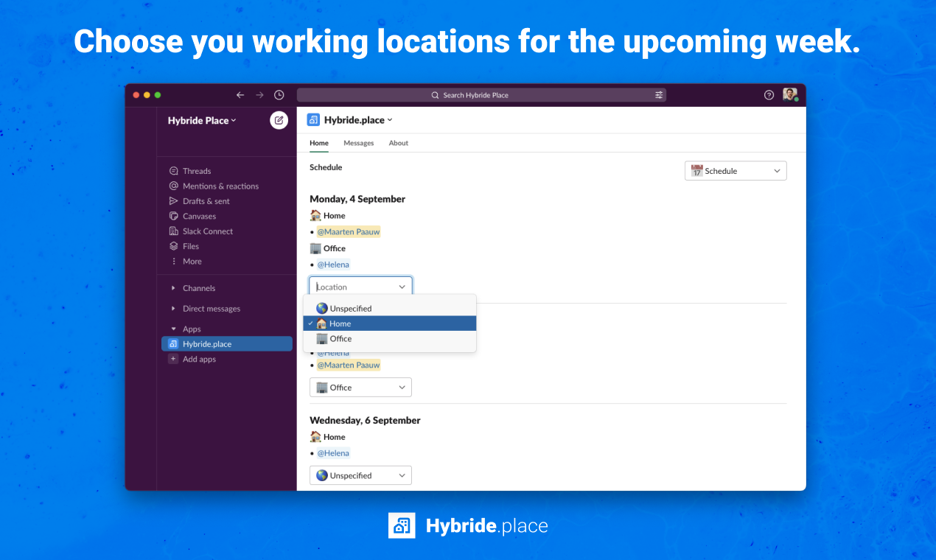Click the red close window button
Screen dimensions: 936x560
click(136, 95)
